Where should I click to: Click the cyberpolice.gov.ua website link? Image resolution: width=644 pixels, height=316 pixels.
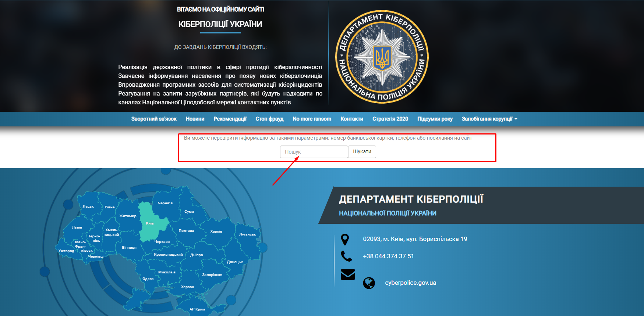point(411,283)
